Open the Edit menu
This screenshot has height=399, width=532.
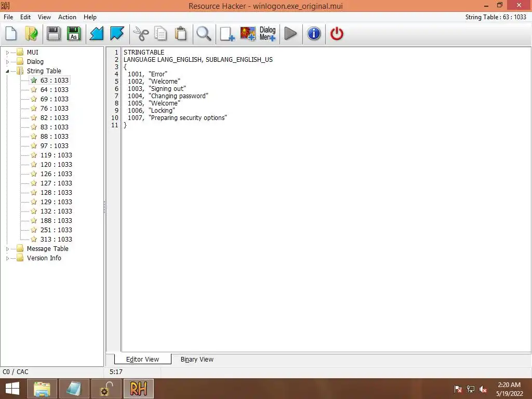(25, 17)
